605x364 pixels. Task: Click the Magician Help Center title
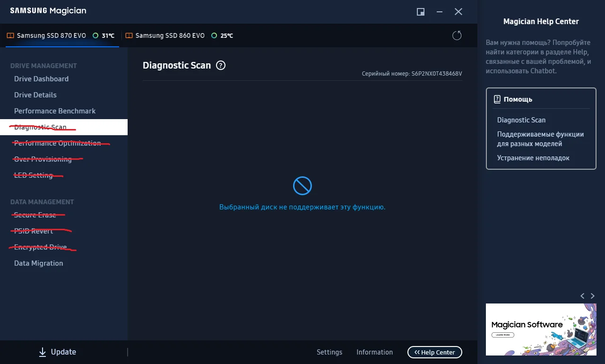541,21
